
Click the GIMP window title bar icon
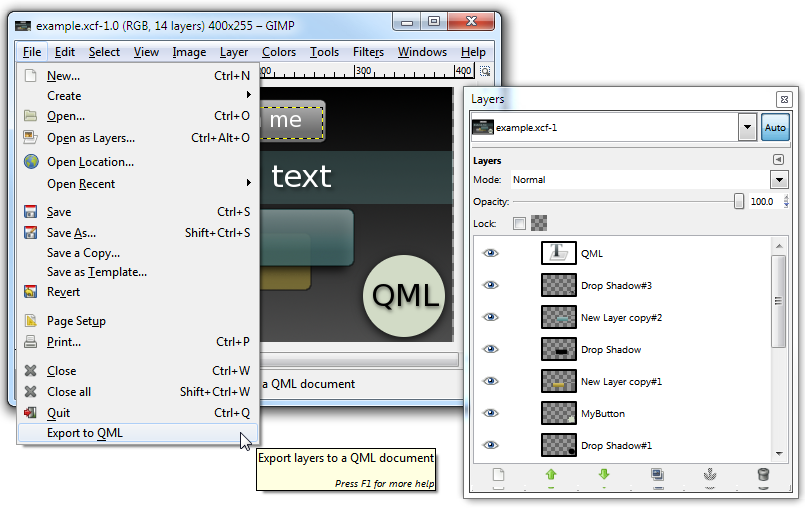point(23,26)
